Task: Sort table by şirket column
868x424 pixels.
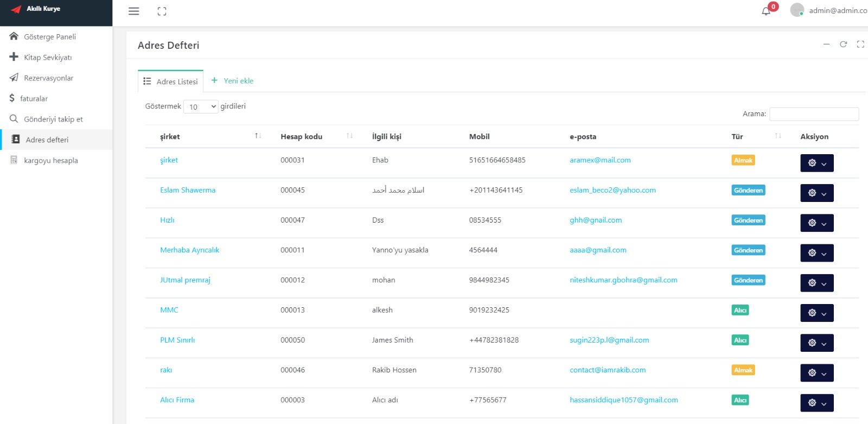Action: click(210, 136)
